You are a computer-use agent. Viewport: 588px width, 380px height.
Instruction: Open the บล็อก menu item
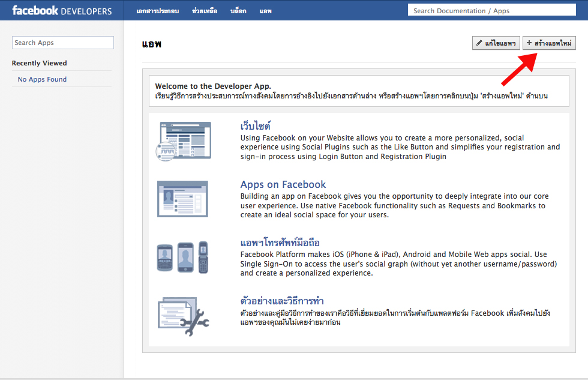(x=239, y=11)
